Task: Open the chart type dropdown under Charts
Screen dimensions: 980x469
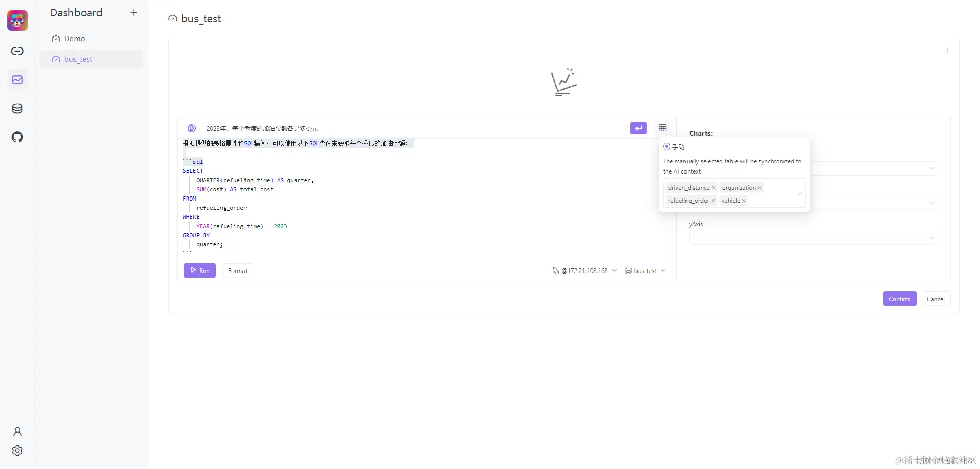Action: click(874, 168)
